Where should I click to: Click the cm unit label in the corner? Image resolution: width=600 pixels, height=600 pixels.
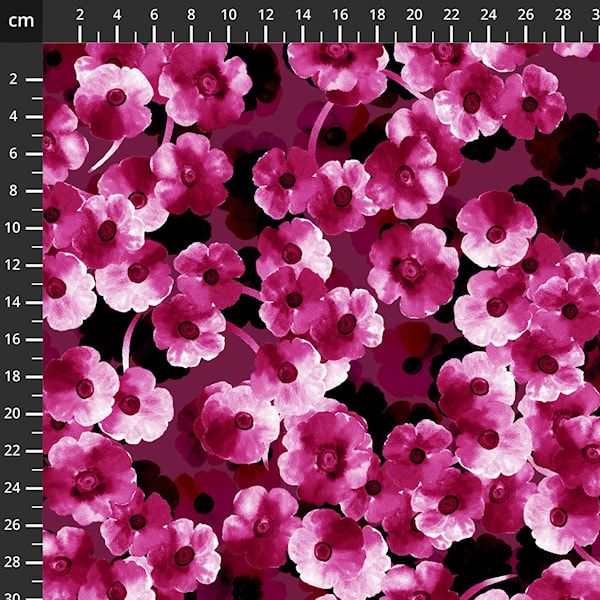(21, 20)
